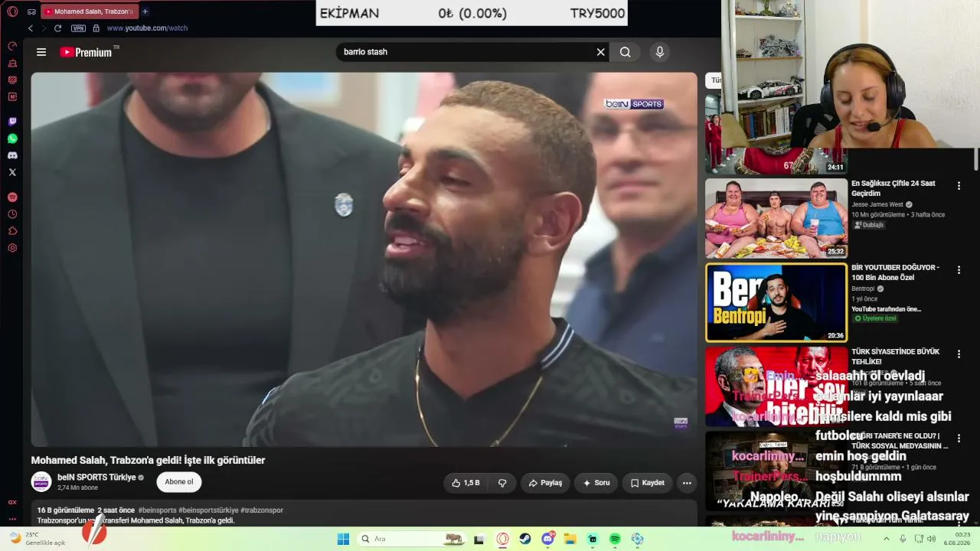980x551 pixels.
Task: Click the 'Mohamed Salah, Trabzon'a geldi!' video title
Action: 148,460
